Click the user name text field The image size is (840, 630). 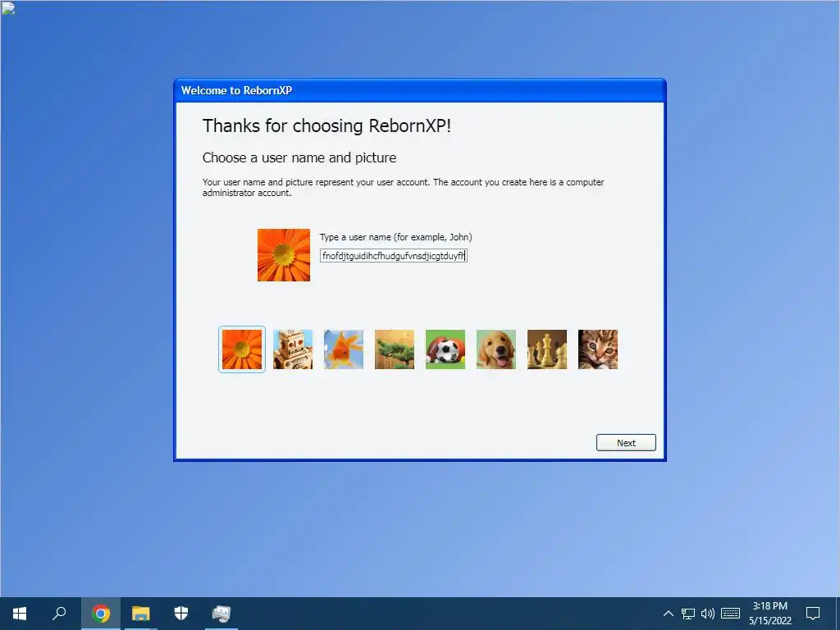(x=394, y=256)
